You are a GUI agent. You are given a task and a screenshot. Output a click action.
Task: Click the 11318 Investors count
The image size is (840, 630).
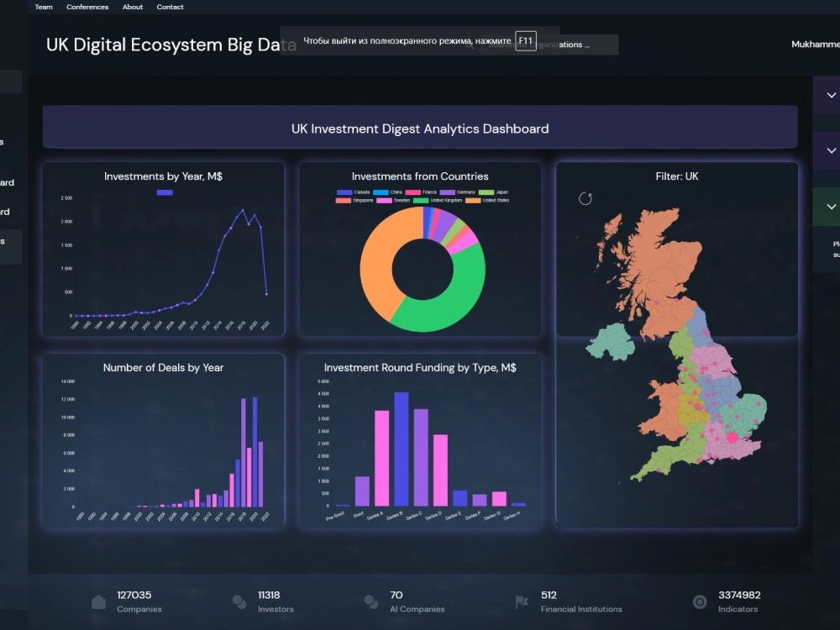pos(269,596)
